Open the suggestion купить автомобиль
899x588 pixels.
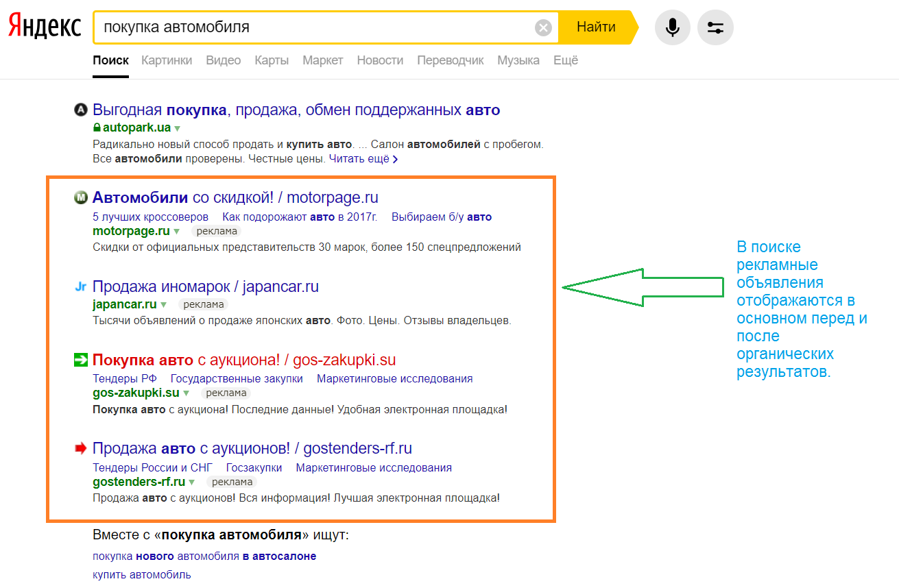142,575
